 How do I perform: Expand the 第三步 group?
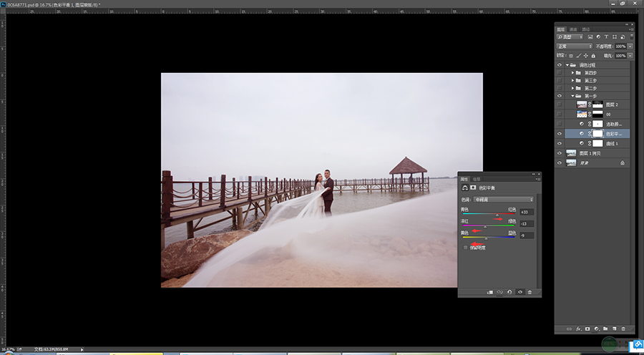coord(573,81)
